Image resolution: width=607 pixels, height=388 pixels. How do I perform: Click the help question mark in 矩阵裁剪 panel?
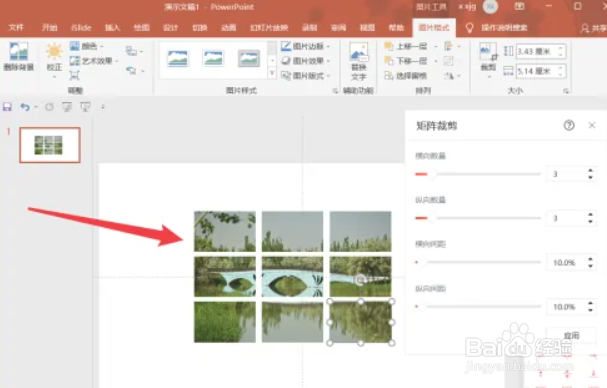pyautogui.click(x=569, y=125)
